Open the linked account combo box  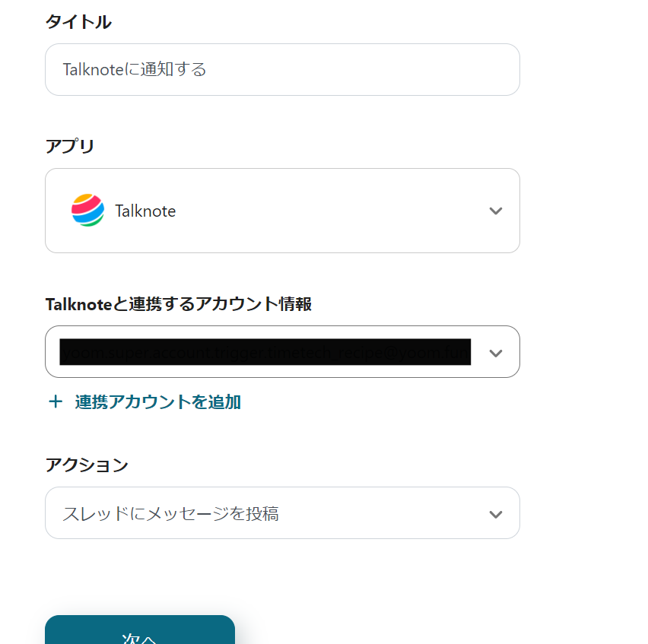pyautogui.click(x=282, y=351)
